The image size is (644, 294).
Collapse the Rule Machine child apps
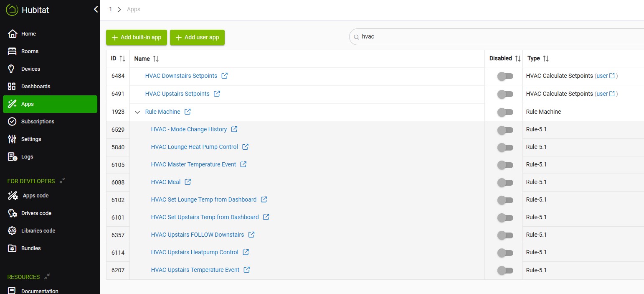coord(137,112)
